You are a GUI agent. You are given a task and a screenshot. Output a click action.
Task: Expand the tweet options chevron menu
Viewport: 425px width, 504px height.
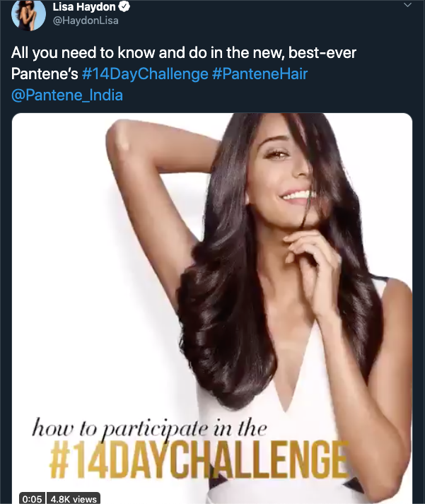coord(407,5)
